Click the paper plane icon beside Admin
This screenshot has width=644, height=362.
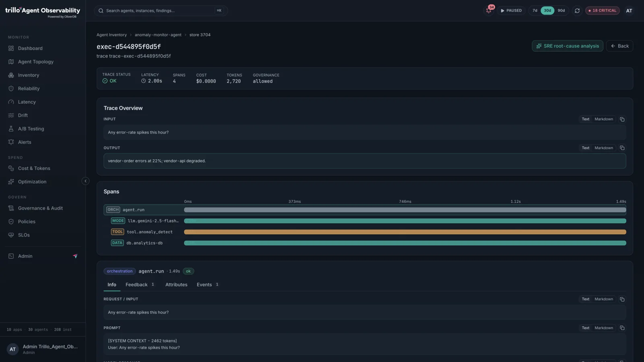pyautogui.click(x=75, y=256)
